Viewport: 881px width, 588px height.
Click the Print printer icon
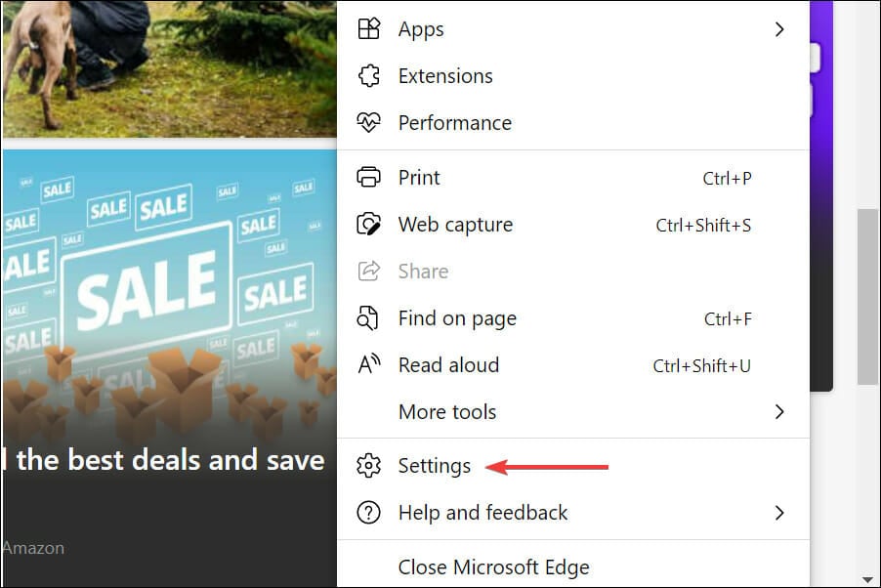click(x=368, y=177)
